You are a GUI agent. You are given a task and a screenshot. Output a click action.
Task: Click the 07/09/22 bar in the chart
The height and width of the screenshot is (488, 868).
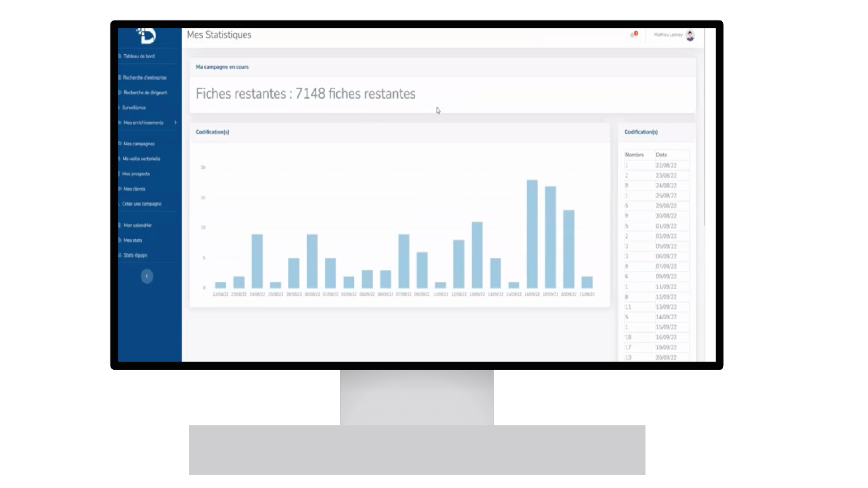tap(404, 261)
